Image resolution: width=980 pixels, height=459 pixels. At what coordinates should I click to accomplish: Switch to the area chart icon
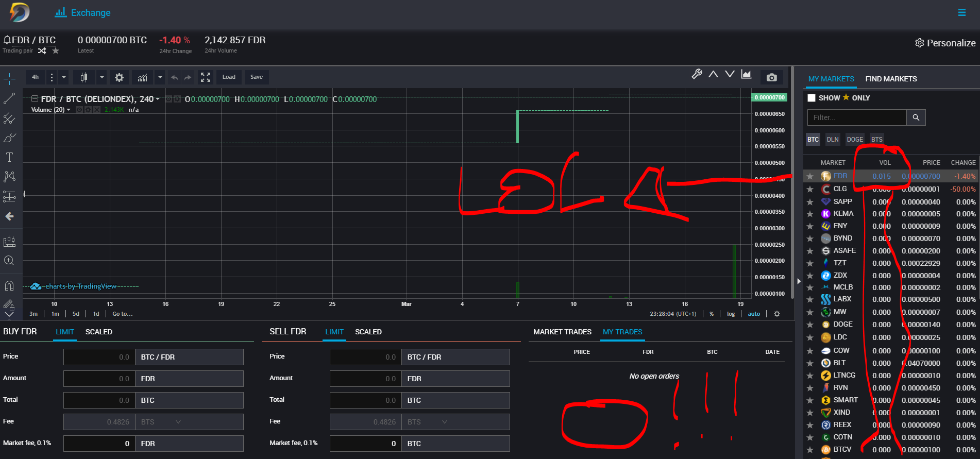click(746, 74)
